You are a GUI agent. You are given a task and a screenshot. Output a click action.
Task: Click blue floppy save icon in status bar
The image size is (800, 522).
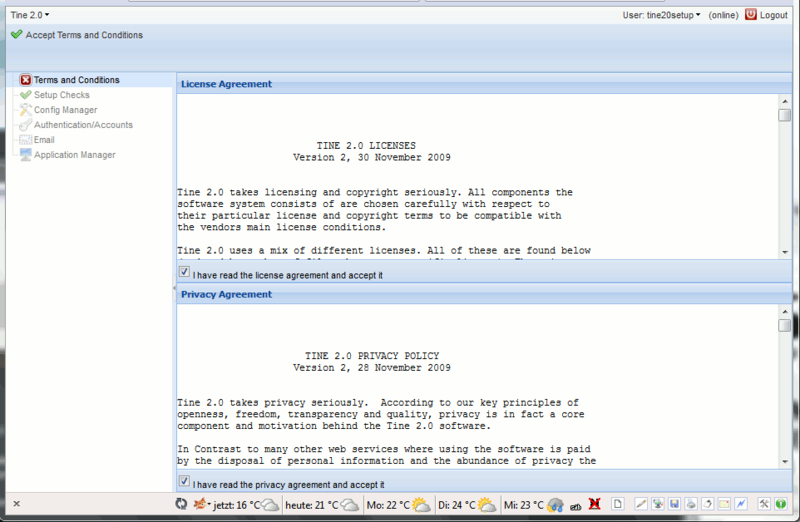(674, 504)
